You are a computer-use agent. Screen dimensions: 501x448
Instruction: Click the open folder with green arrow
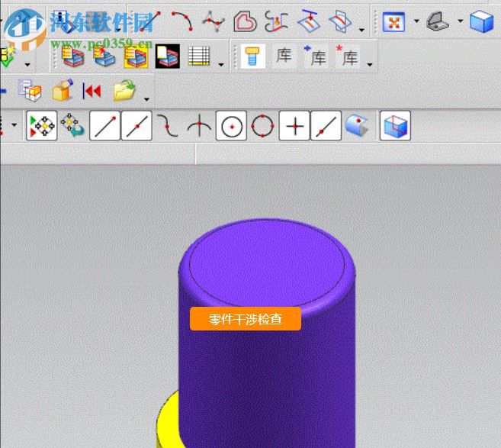coord(124,91)
